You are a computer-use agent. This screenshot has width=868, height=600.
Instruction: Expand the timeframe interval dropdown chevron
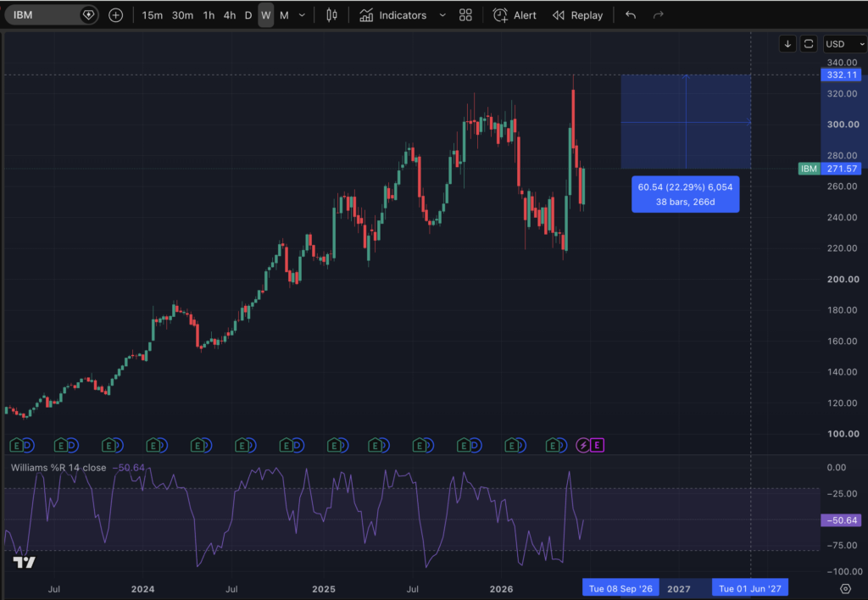point(302,15)
